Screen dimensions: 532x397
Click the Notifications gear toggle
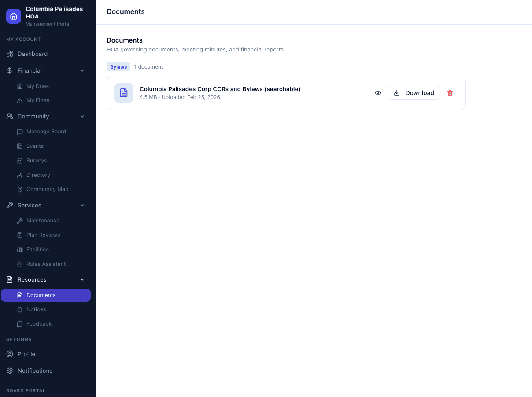tap(9, 371)
